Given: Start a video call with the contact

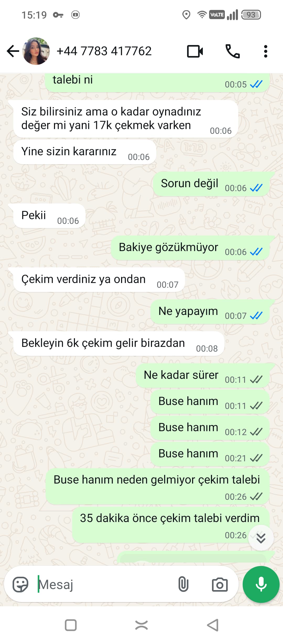Looking at the screenshot, I should pos(195,51).
